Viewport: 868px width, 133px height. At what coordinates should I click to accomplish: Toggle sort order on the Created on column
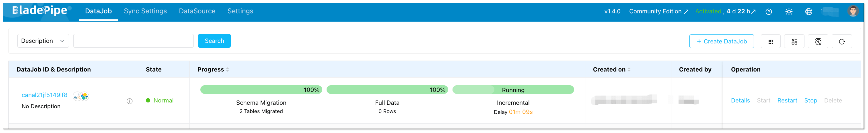click(629, 69)
